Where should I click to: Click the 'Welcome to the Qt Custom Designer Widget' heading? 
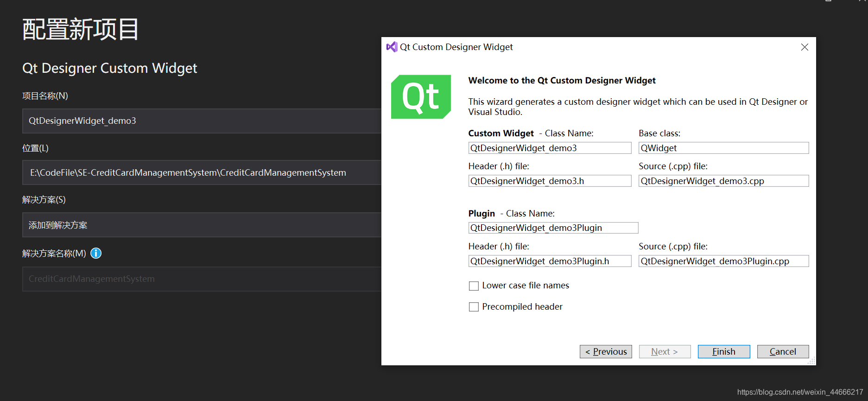click(x=562, y=80)
